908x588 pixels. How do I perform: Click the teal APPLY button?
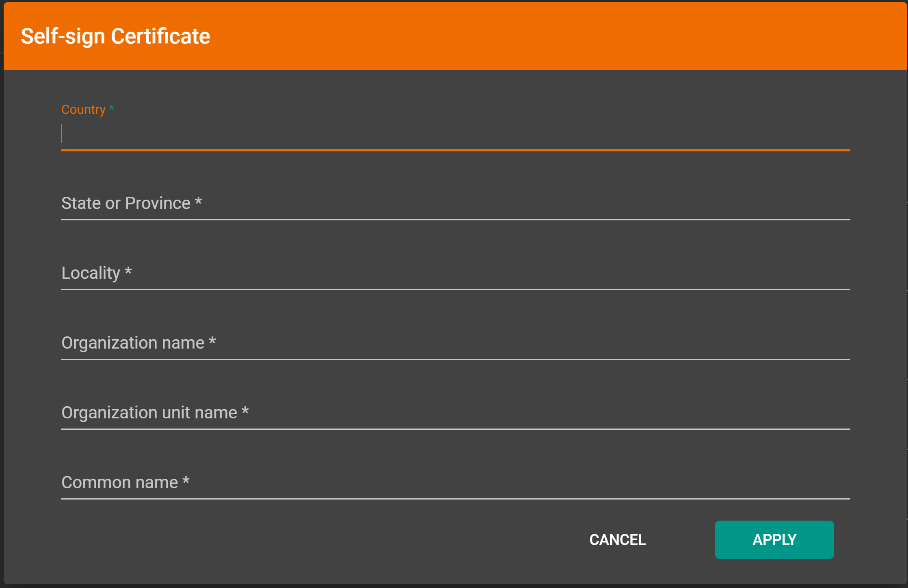pos(774,540)
